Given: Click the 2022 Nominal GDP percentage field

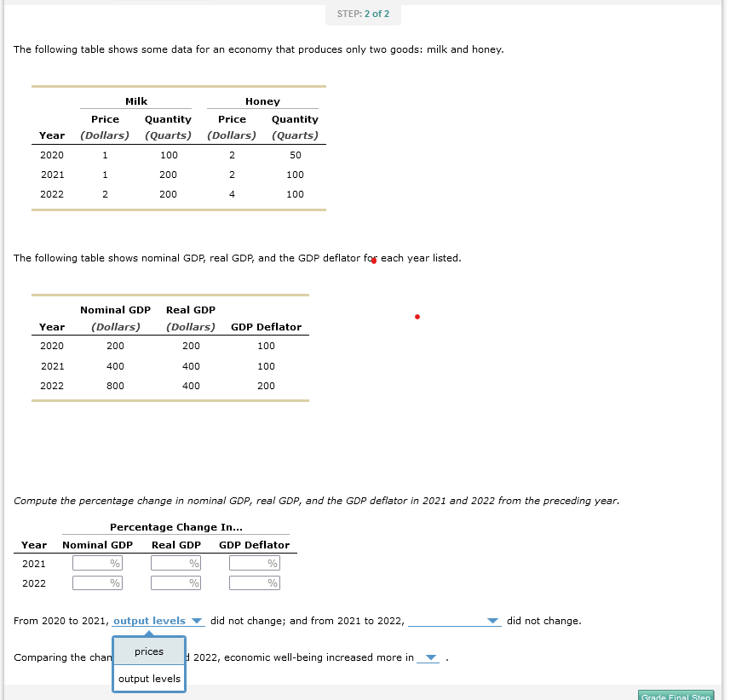Looking at the screenshot, I should coord(98,582).
